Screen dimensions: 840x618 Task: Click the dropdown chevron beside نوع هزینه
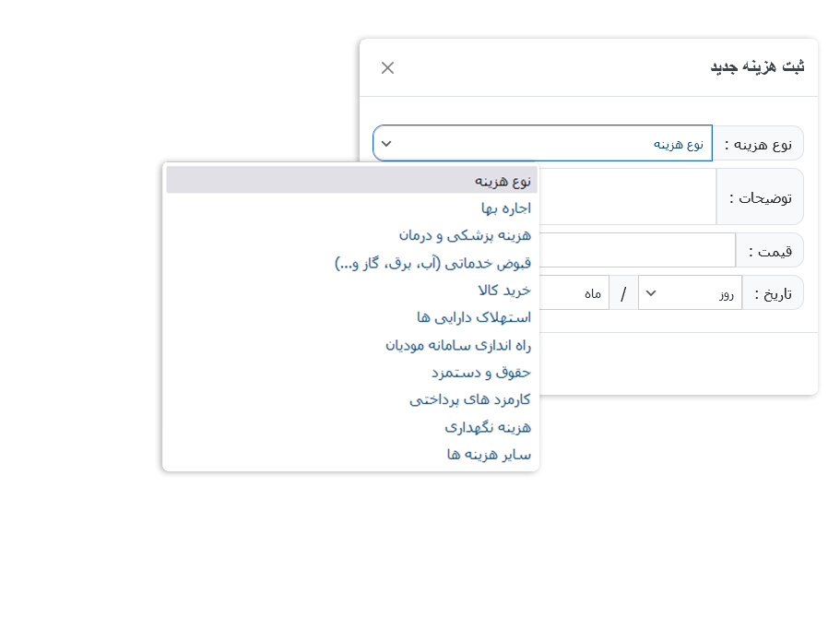(x=388, y=144)
